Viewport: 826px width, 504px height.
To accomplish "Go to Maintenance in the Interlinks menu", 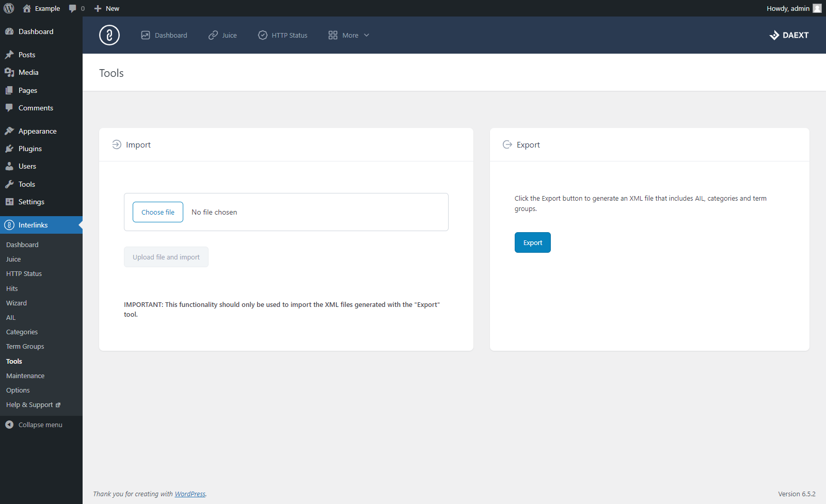I will [25, 376].
